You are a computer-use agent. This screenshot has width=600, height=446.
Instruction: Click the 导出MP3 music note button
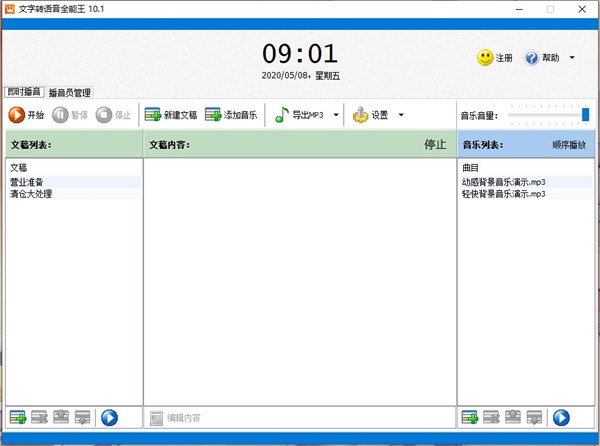tap(299, 115)
